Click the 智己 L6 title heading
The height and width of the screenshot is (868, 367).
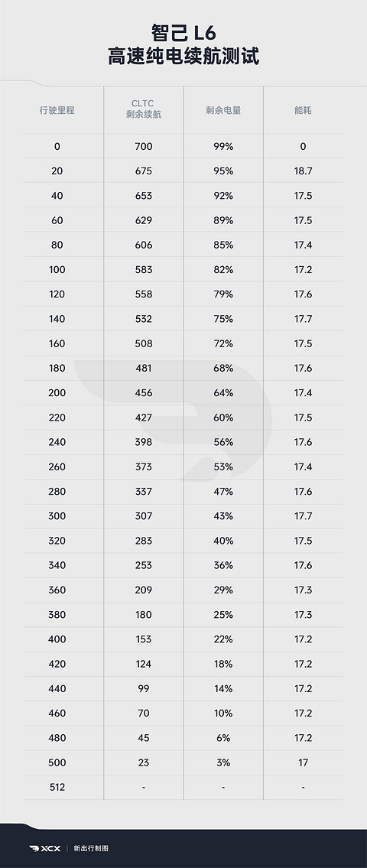tap(183, 32)
